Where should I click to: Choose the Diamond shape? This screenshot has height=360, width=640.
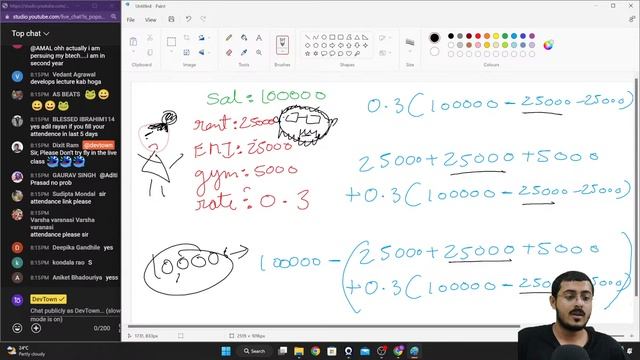[308, 45]
